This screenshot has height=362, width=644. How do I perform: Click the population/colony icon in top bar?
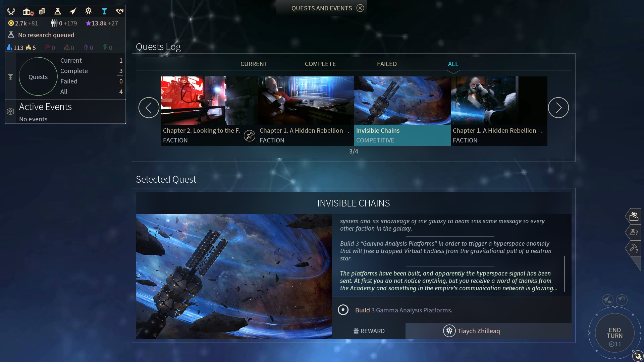(53, 22)
